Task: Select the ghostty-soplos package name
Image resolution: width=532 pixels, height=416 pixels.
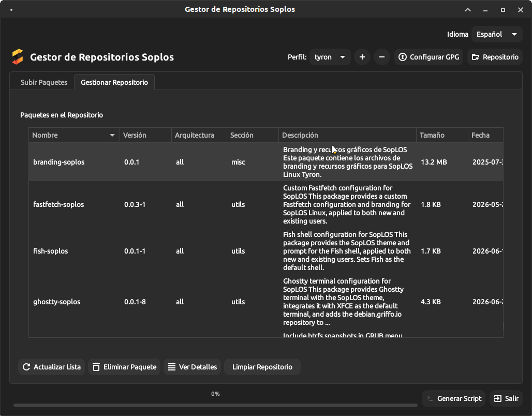Action: (x=56, y=302)
